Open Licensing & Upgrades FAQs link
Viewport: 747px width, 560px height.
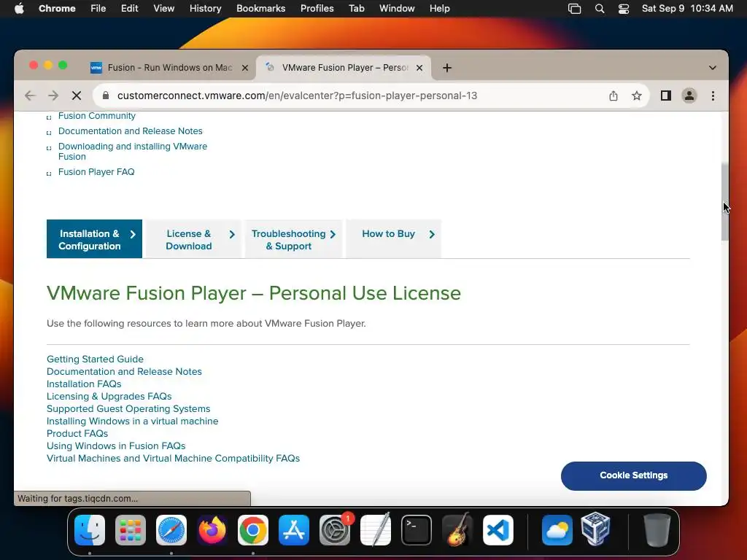pyautogui.click(x=109, y=396)
